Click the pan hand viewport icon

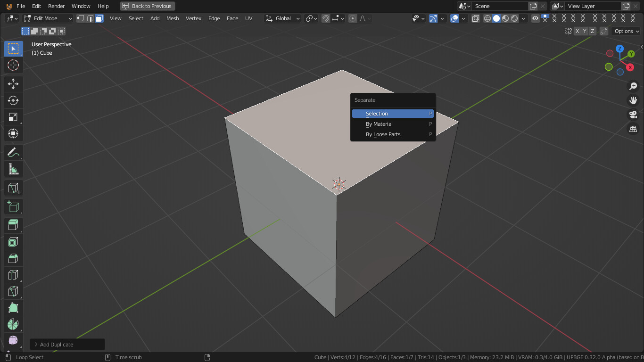(633, 100)
